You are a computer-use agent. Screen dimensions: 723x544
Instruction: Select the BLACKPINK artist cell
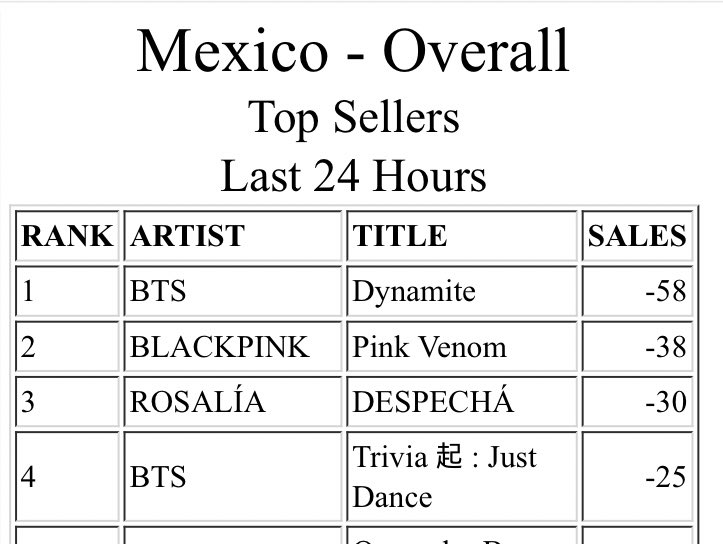(233, 346)
